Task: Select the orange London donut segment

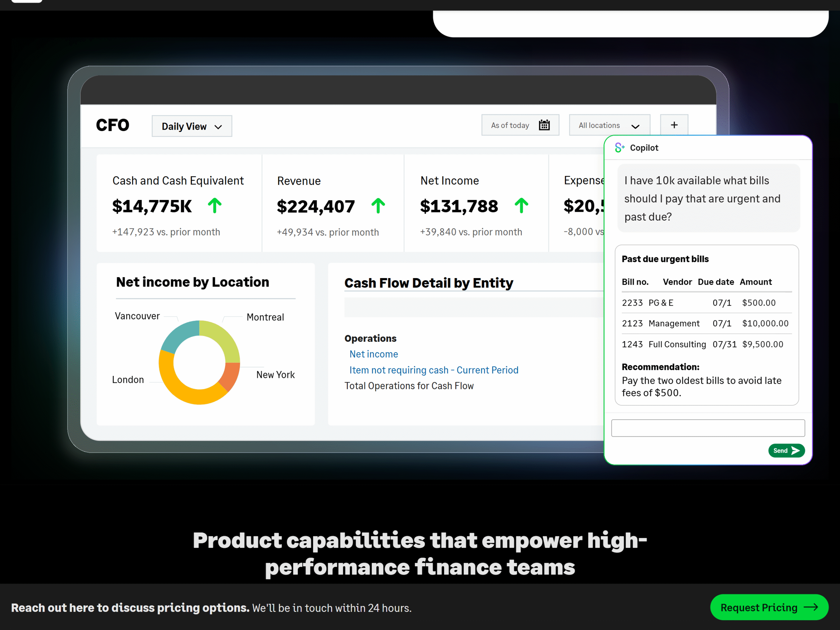Action: coord(182,391)
